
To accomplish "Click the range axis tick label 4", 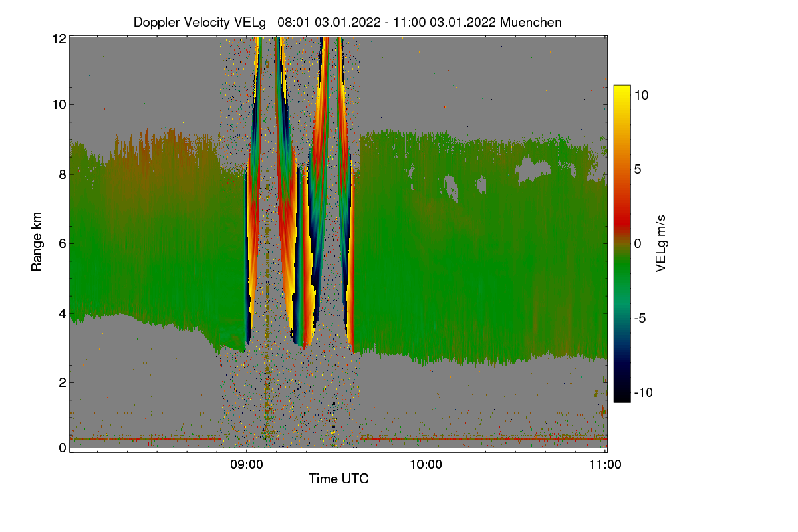I will tap(63, 313).
